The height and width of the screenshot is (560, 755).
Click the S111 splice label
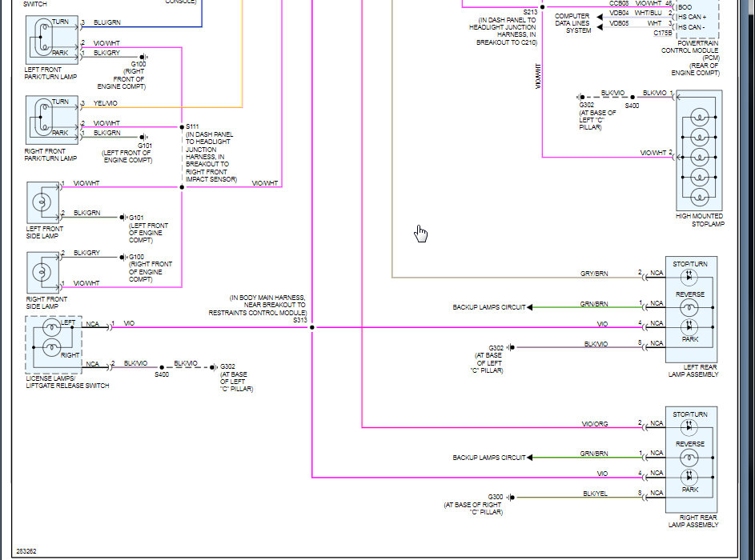192,126
